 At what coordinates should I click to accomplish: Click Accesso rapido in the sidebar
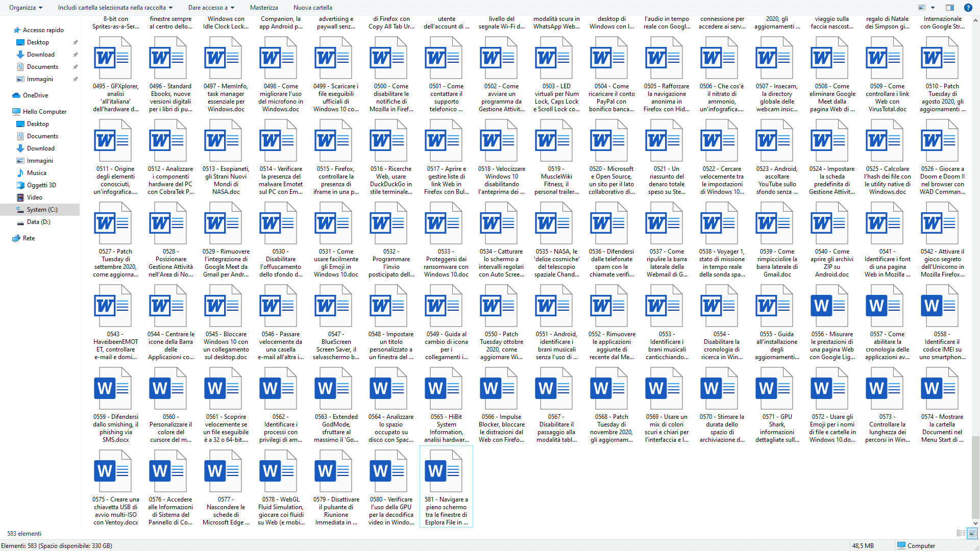43,30
